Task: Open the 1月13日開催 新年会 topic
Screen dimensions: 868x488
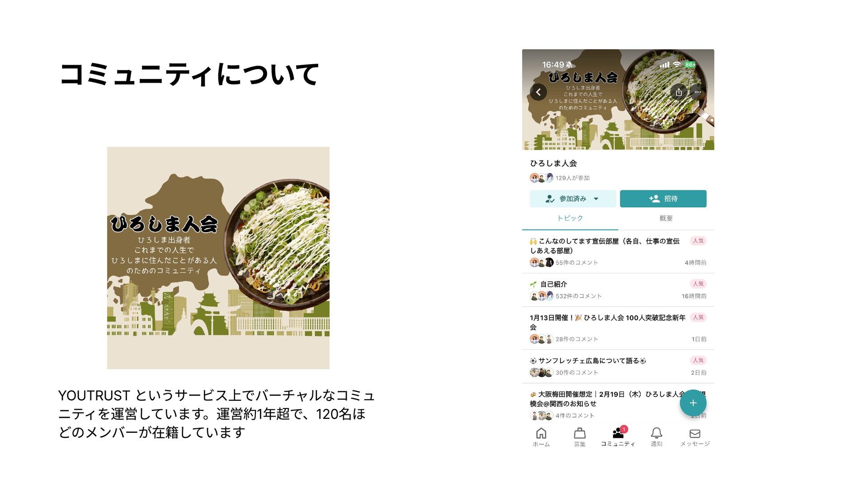Action: pyautogui.click(x=618, y=328)
